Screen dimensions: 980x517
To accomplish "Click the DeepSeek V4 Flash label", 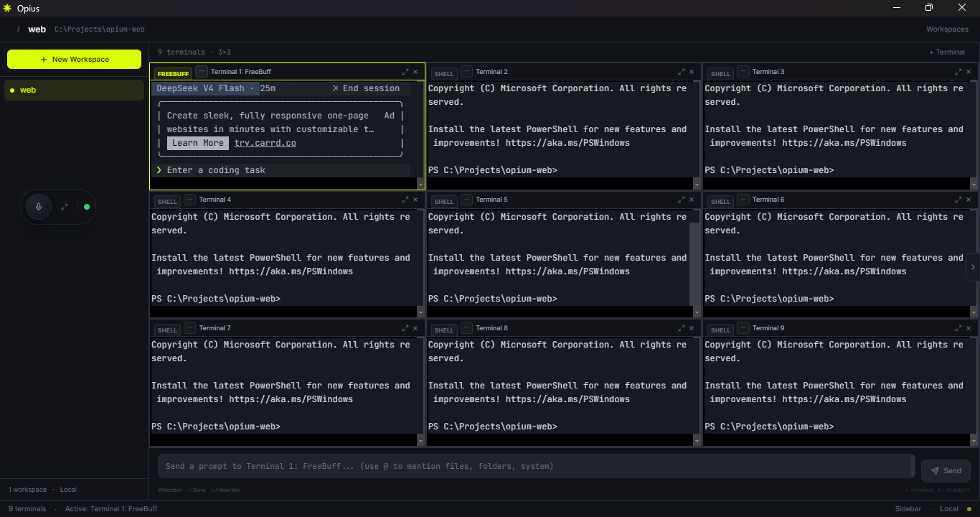I will coord(201,88).
